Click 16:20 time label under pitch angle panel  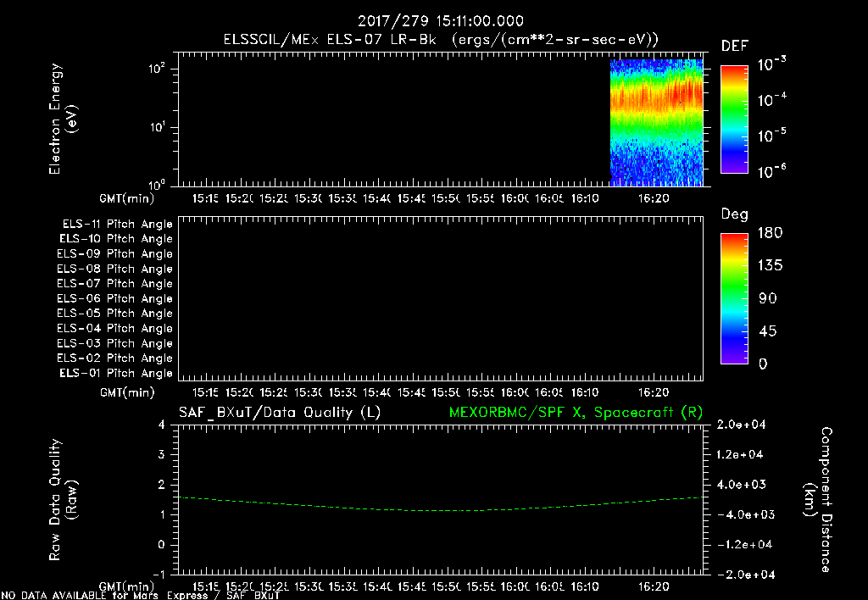coord(654,392)
